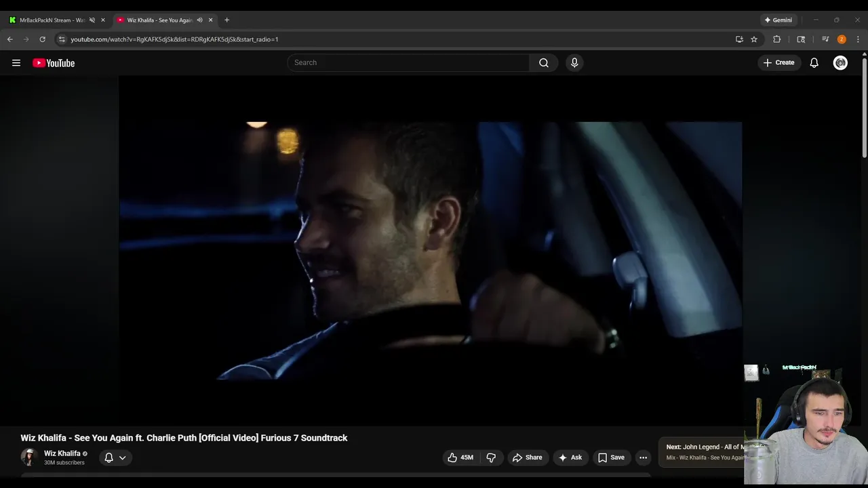
Task: Click the 30M subscribers text
Action: click(64, 463)
